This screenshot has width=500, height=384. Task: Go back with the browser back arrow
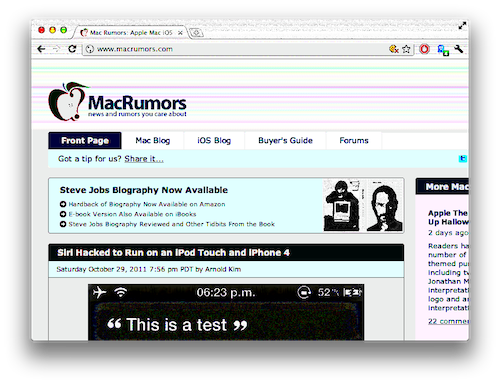coord(41,49)
